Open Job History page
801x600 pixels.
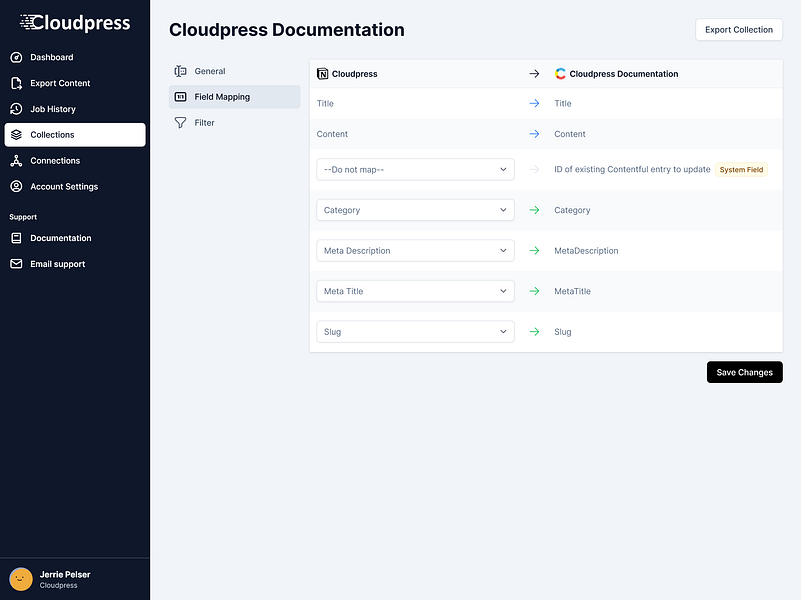tap(75, 109)
